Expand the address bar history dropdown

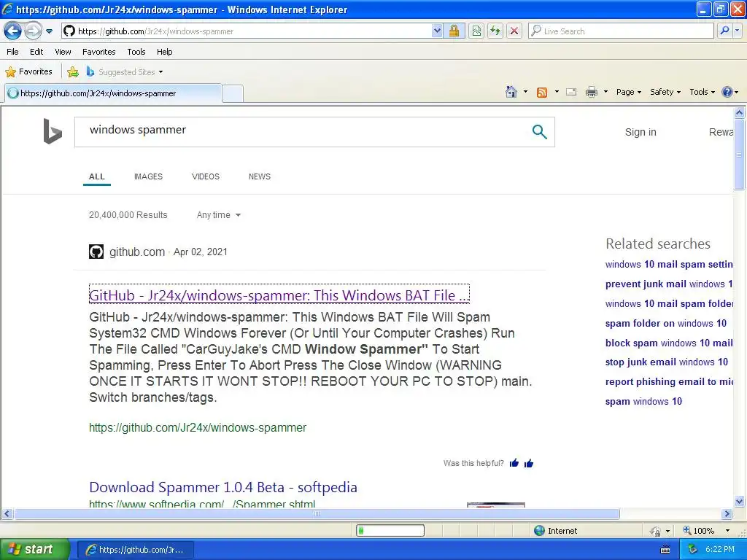[437, 31]
